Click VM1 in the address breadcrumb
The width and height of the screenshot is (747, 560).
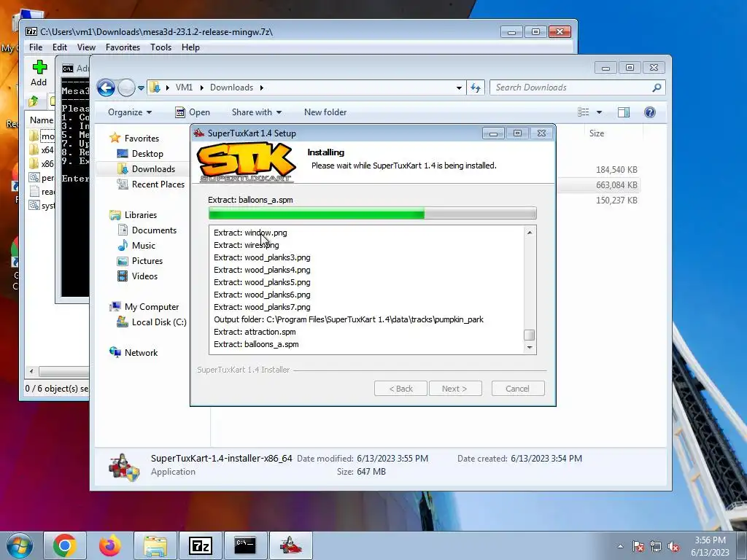coord(184,87)
